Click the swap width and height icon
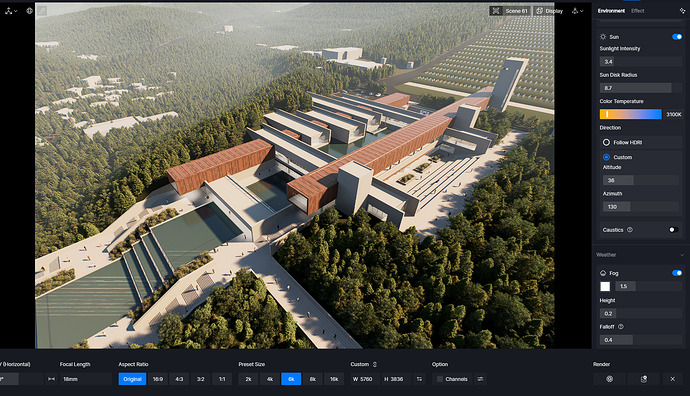 (x=419, y=379)
